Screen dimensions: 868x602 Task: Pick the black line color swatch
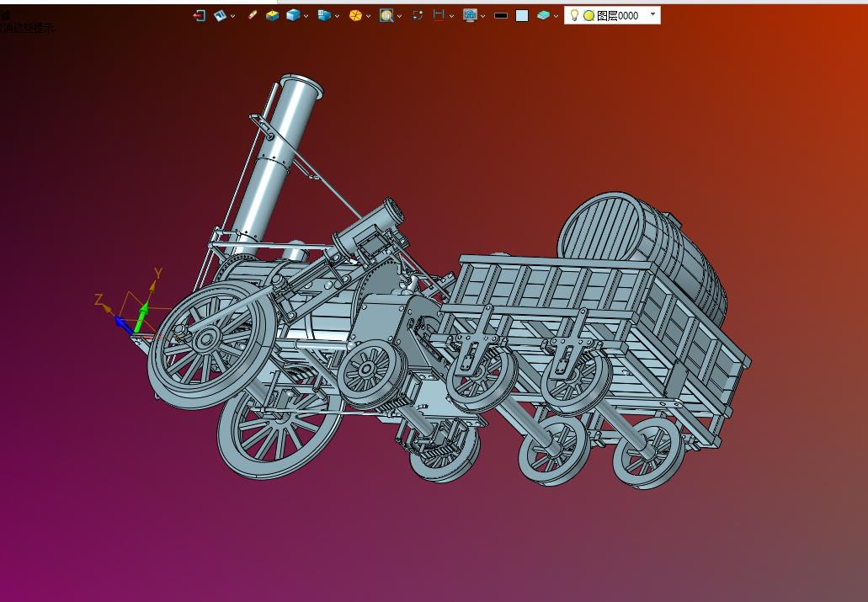point(500,15)
